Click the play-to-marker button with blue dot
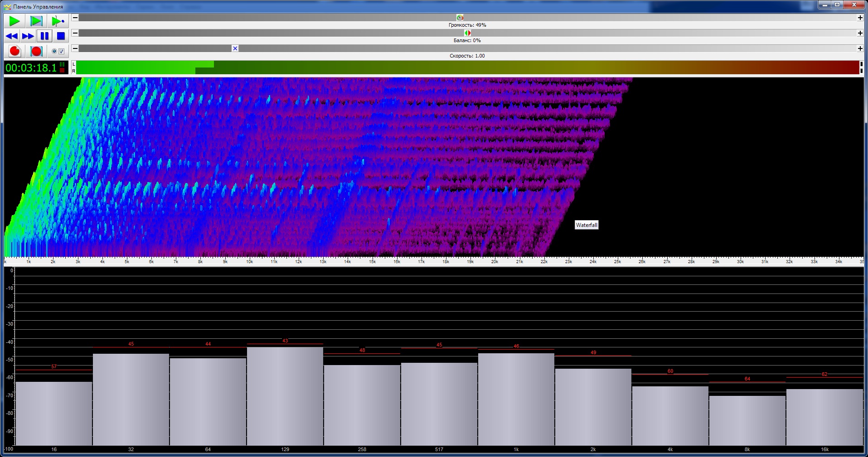 click(x=58, y=21)
